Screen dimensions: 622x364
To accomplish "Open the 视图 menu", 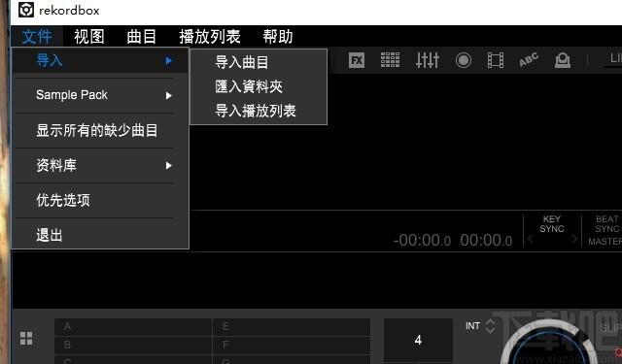I will pos(89,37).
